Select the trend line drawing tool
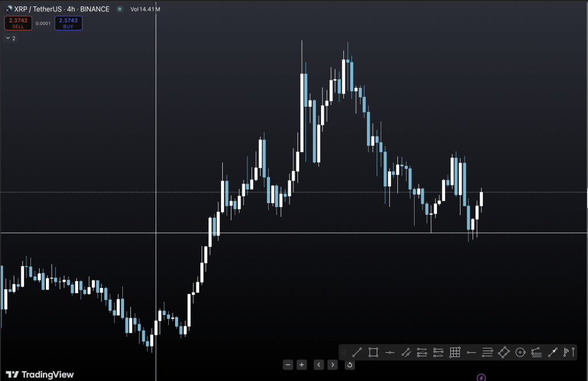 357,352
